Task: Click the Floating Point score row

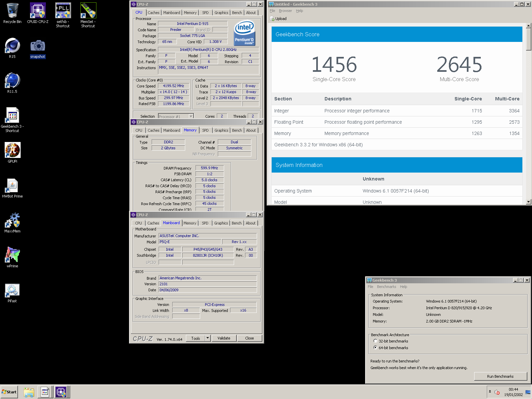Action: pos(397,122)
